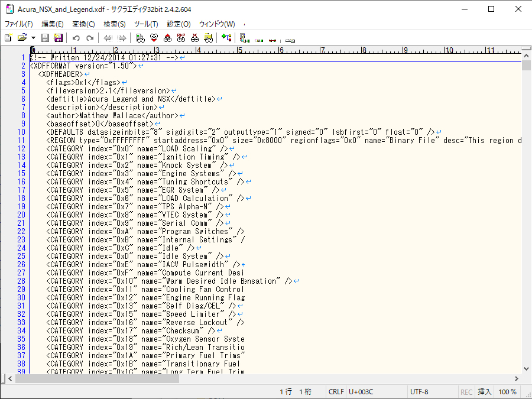Undo the last edit
Image resolution: width=532 pixels, height=399 pixels.
tap(76, 38)
